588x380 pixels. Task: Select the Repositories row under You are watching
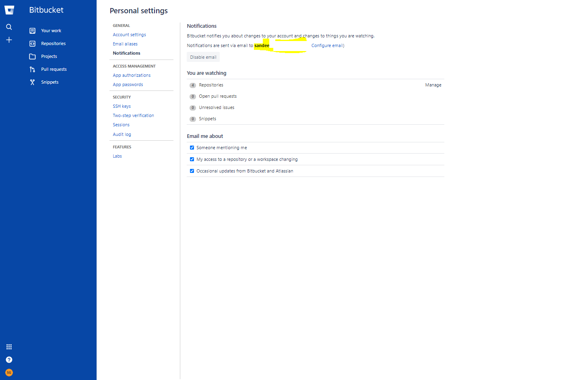click(211, 85)
